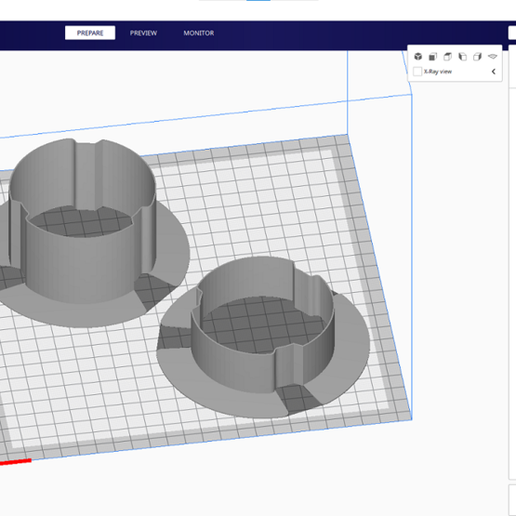The height and width of the screenshot is (516, 516).
Task: Switch to the PREVIEW stage tab
Action: [143, 33]
